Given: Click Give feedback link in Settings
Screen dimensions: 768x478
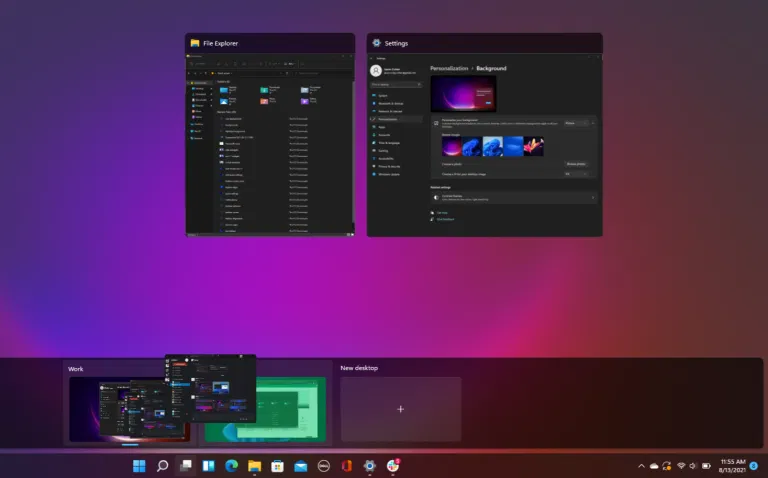Looking at the screenshot, I should click(445, 219).
